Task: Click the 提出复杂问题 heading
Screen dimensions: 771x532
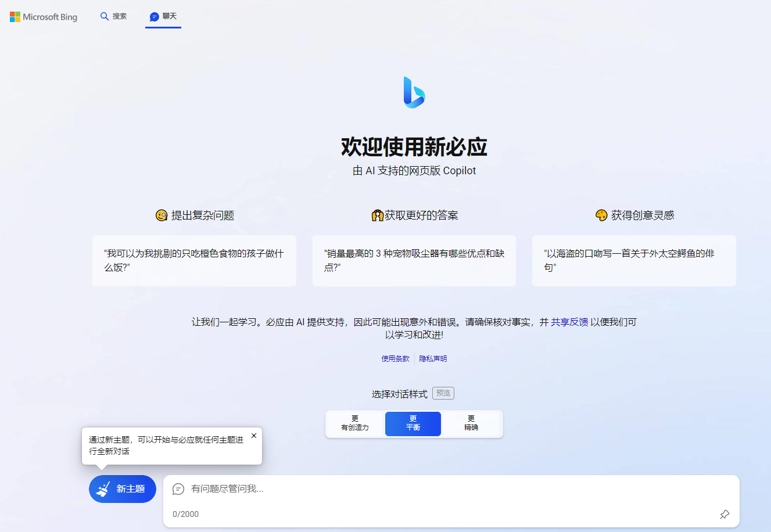Action: click(x=195, y=215)
